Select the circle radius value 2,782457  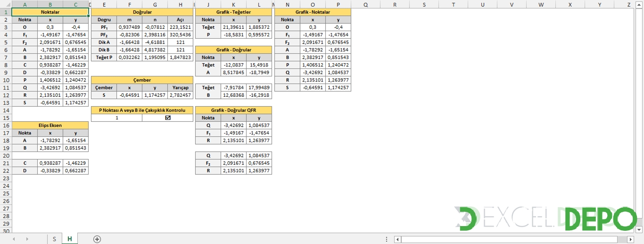pos(180,95)
